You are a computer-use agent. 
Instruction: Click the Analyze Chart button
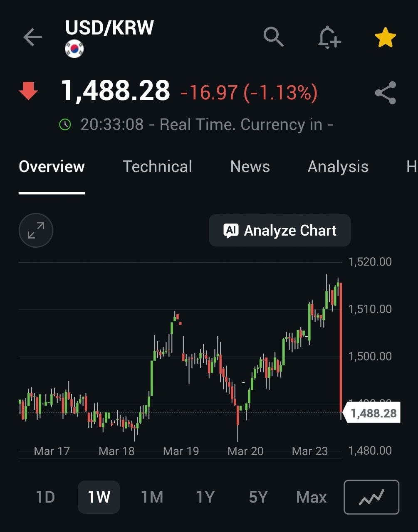[x=279, y=230]
